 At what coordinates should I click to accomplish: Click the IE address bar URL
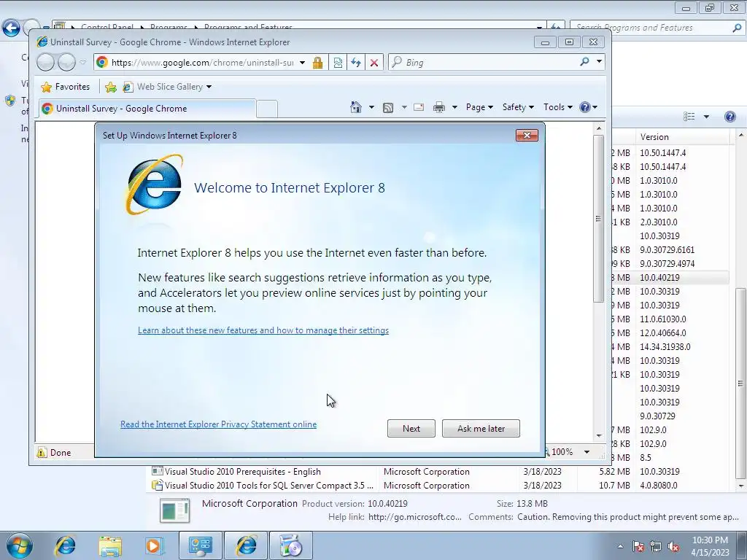point(203,63)
